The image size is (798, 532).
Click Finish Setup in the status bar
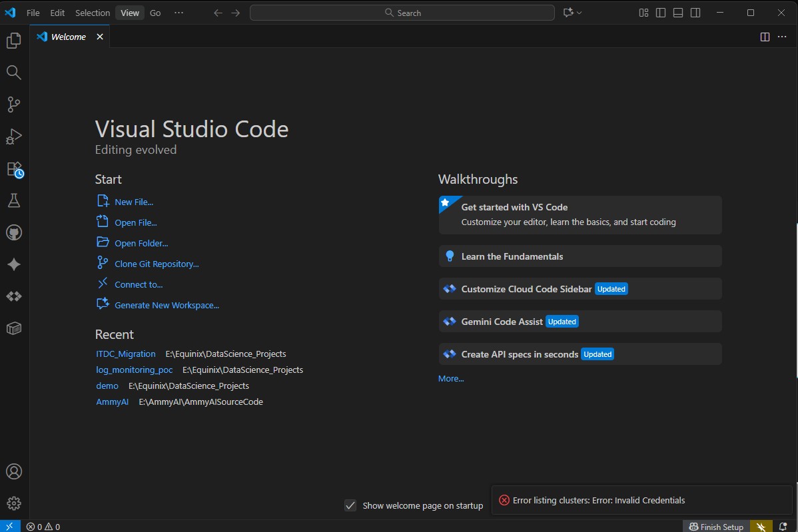[716, 527]
